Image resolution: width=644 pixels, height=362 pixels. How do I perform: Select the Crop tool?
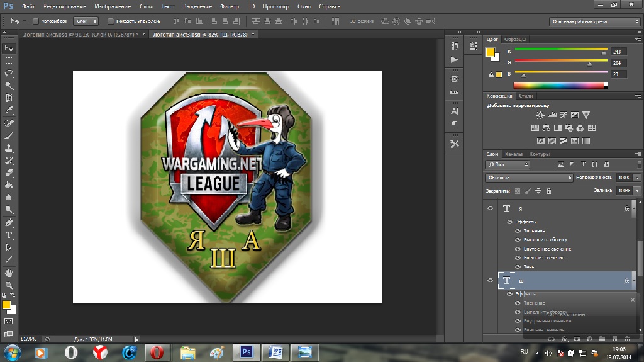(9, 98)
